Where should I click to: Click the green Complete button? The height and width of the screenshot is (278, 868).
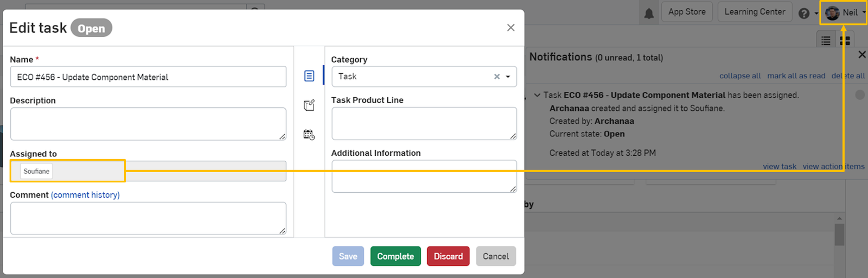395,256
